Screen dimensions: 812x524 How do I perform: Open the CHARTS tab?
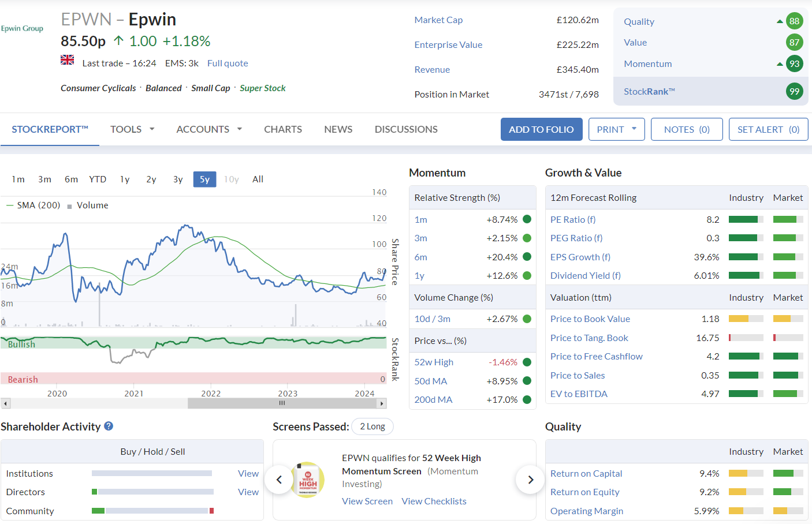coord(283,129)
